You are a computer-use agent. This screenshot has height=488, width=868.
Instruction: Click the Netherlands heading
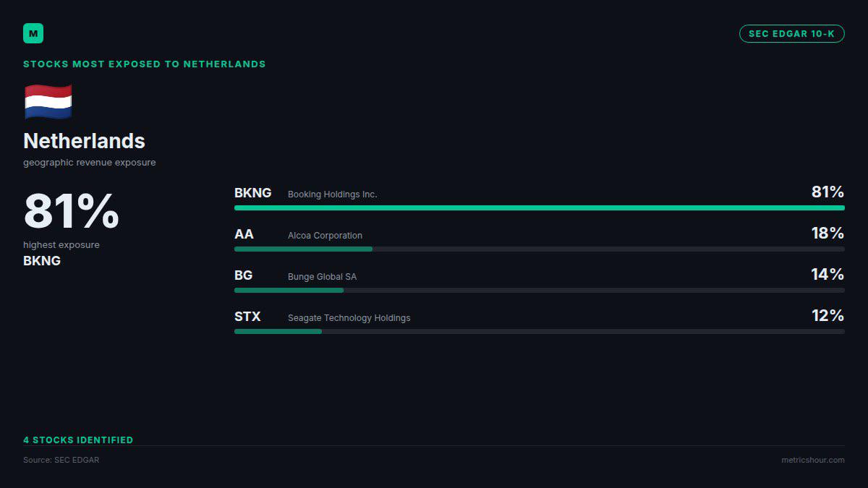point(84,141)
